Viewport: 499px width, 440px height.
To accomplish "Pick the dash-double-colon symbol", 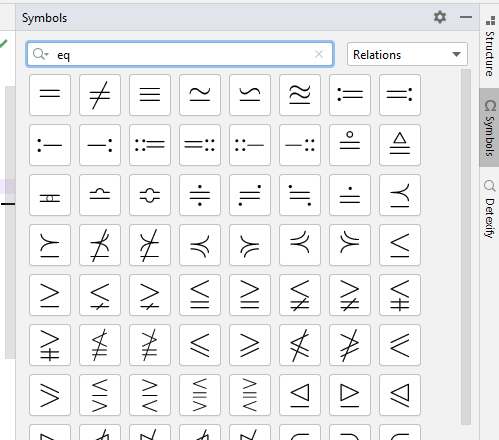I will click(x=300, y=145).
